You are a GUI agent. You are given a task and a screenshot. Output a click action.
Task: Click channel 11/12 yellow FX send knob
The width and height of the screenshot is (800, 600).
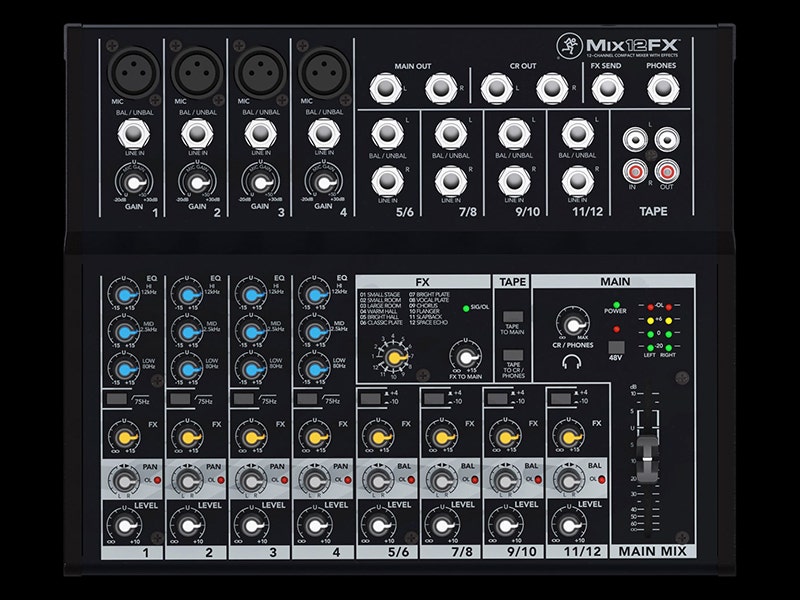[568, 438]
